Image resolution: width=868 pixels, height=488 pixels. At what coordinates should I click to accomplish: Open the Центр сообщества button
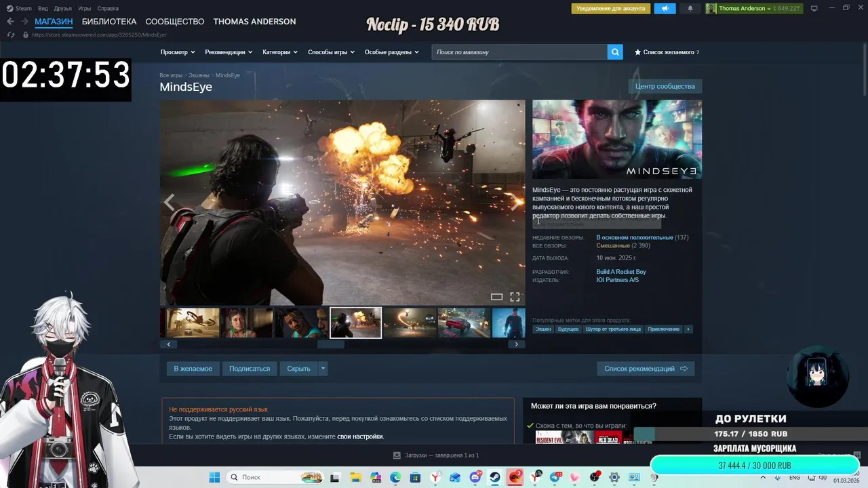pos(665,86)
